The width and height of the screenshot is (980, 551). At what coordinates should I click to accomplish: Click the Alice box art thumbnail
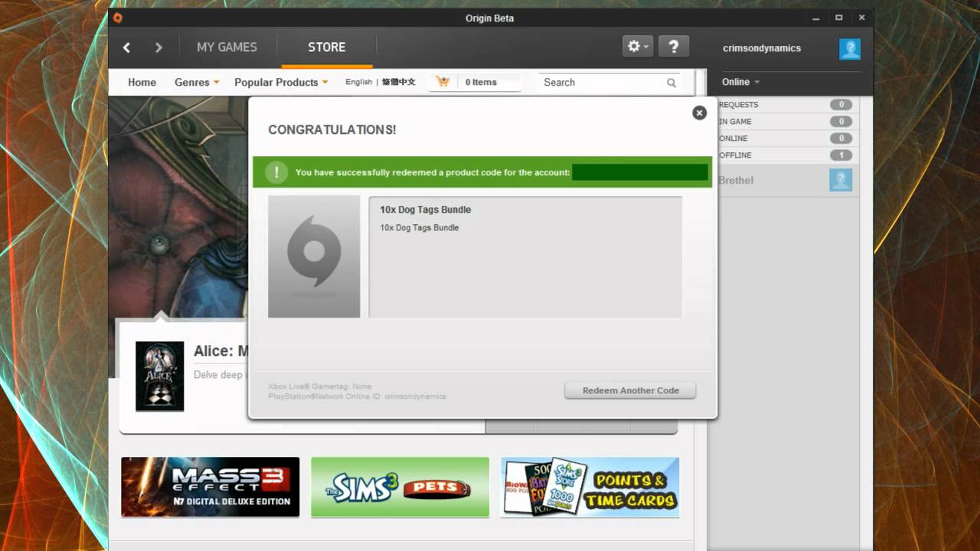click(159, 377)
